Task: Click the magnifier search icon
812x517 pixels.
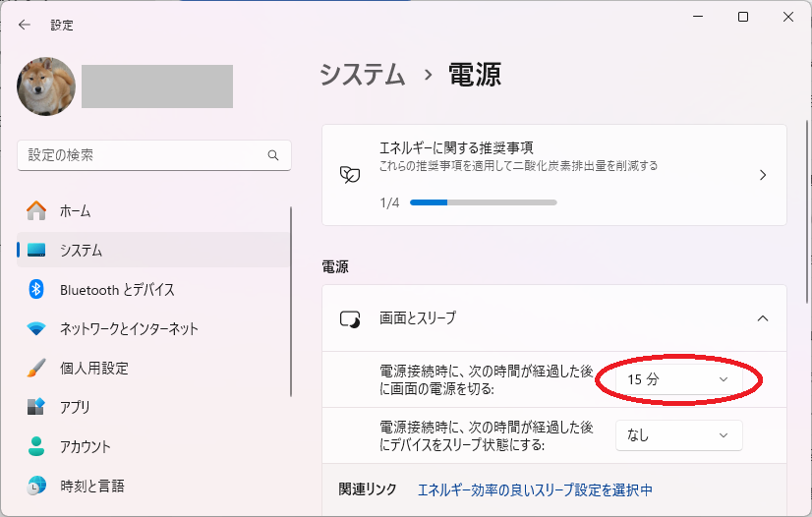Action: pyautogui.click(x=273, y=155)
